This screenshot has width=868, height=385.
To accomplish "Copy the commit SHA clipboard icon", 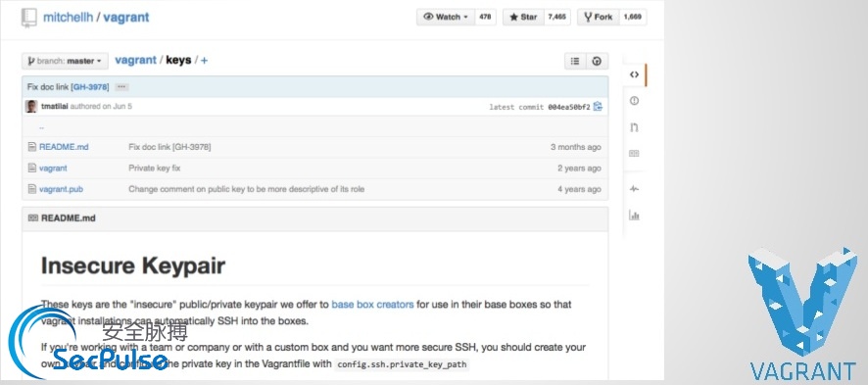I will tap(598, 106).
